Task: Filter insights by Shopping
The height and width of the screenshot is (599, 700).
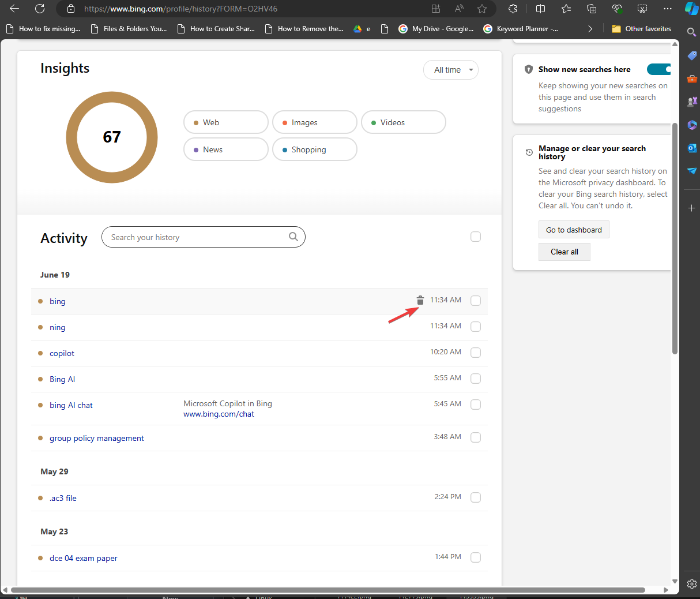Action: pos(315,149)
